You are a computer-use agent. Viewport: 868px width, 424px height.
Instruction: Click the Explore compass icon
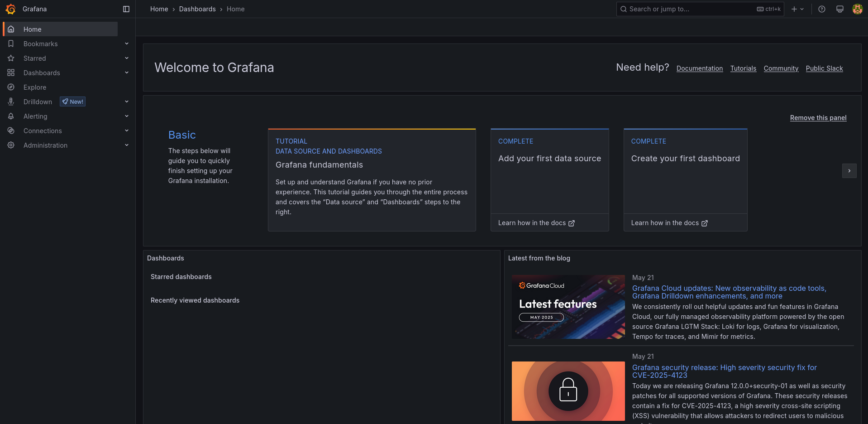[x=11, y=87]
